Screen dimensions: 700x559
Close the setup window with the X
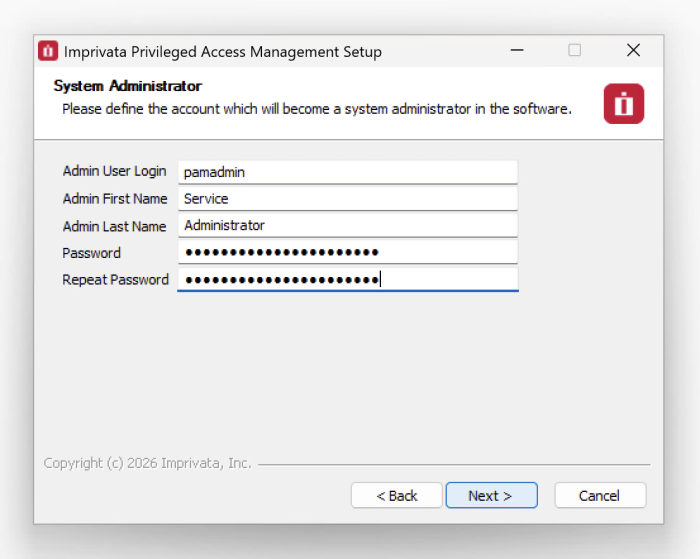633,51
